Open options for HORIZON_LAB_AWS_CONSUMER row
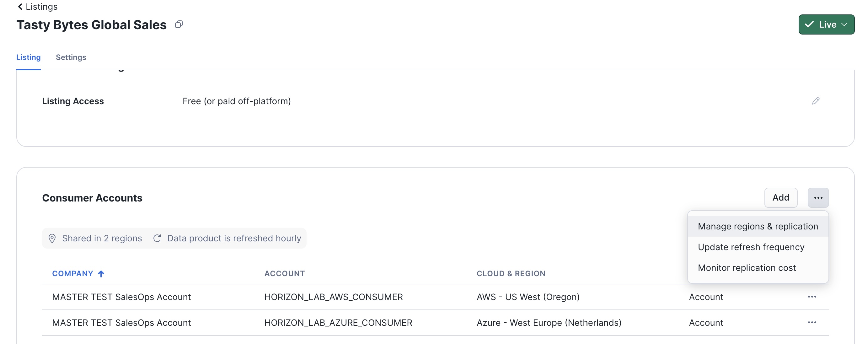This screenshot has height=344, width=868. coord(812,297)
